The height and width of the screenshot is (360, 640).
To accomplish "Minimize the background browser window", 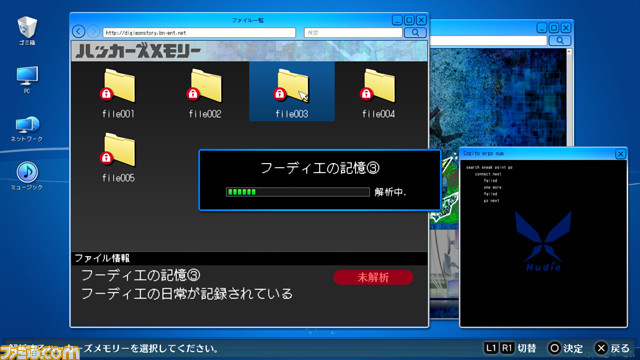I will [542, 28].
